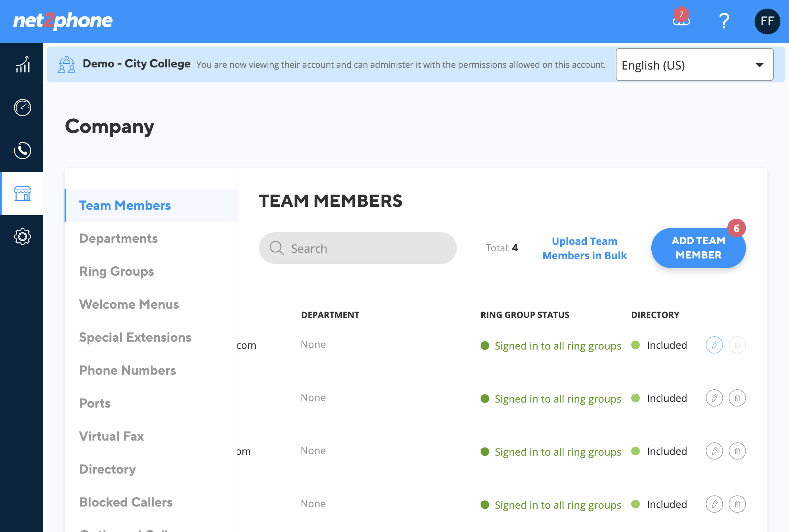Select the Company storefront sidebar icon
Viewport: 789px width, 532px height.
tap(22, 194)
